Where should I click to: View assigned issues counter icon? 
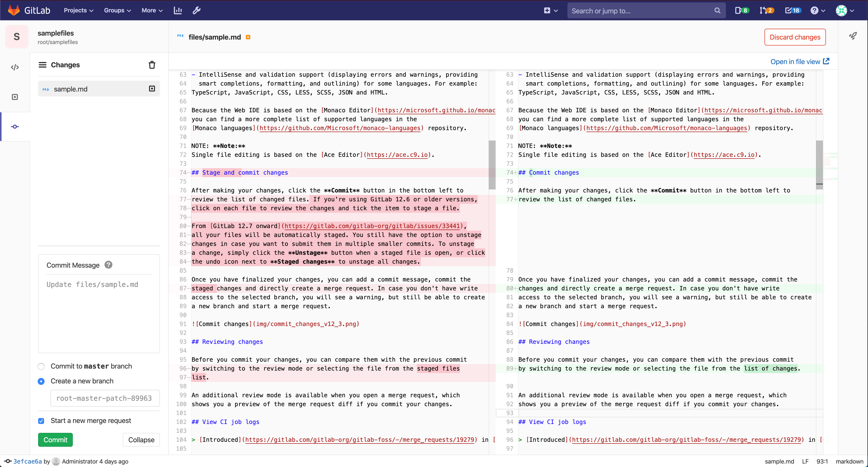click(x=742, y=10)
